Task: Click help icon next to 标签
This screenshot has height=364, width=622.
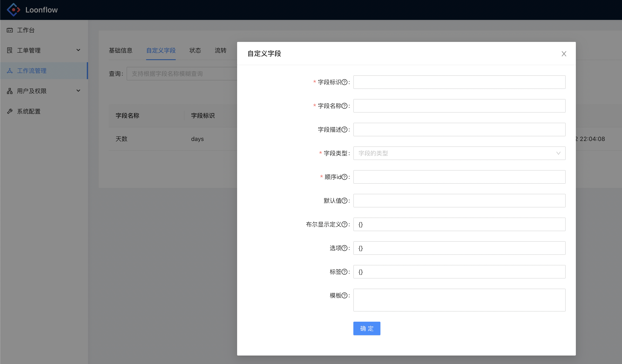Action: 344,272
